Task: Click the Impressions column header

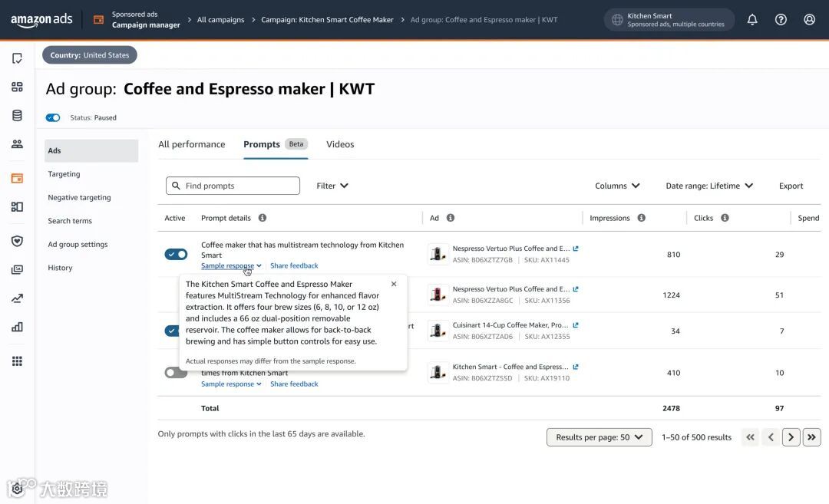Action: [x=609, y=218]
